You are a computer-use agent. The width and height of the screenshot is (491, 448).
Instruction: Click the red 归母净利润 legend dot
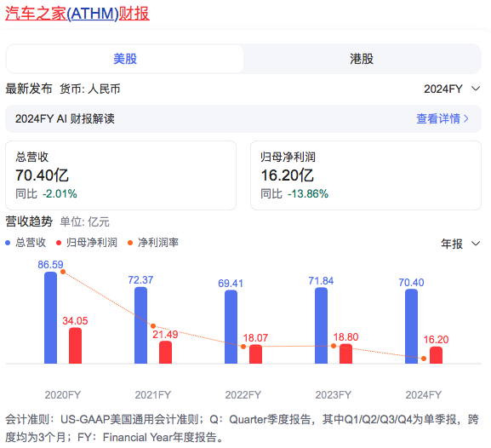click(59, 243)
